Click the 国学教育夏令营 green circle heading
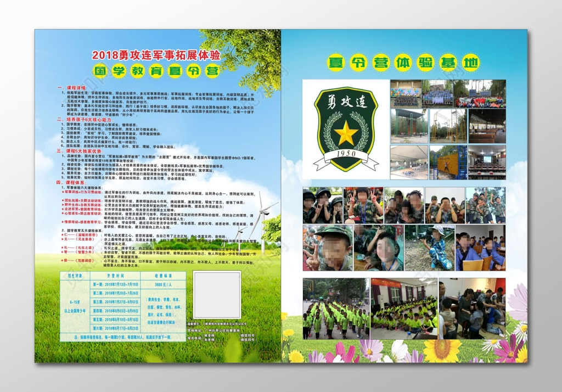The width and height of the screenshot is (562, 392). point(156,71)
